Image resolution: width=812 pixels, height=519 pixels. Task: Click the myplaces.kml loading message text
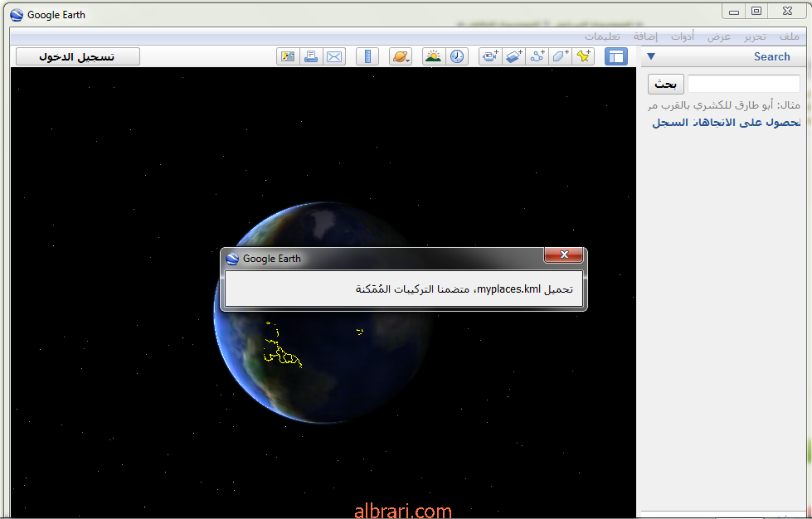464,289
